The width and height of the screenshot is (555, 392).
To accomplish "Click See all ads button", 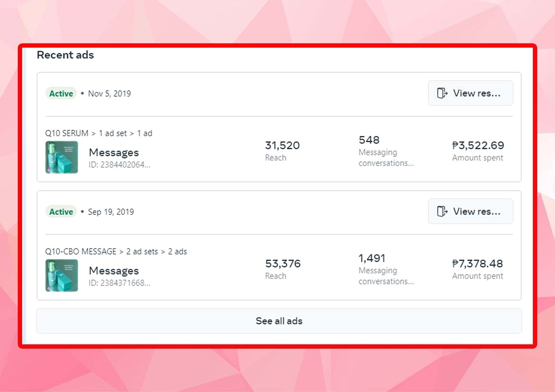I will [279, 321].
